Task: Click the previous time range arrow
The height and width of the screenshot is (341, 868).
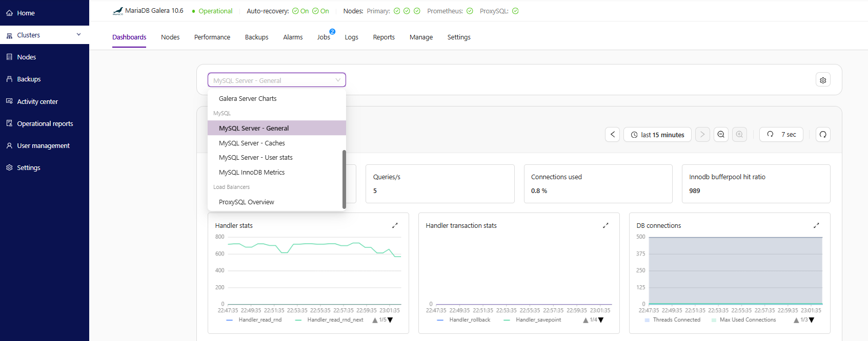Action: click(612, 135)
